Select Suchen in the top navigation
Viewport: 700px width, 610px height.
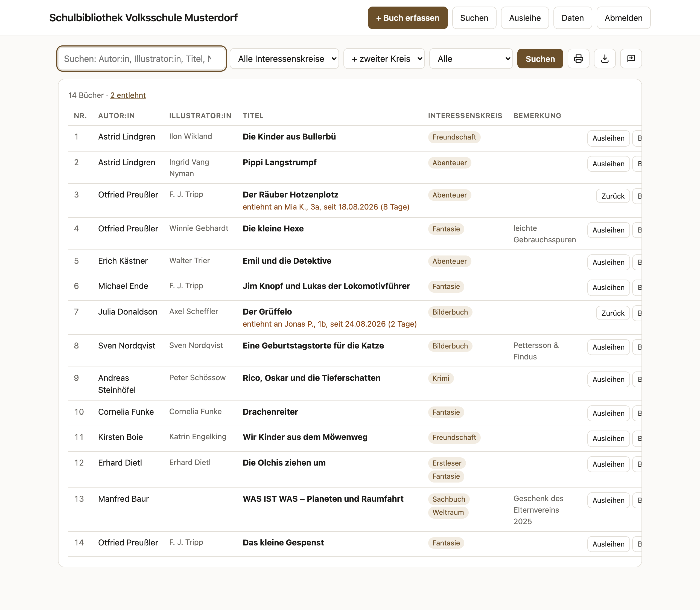[474, 18]
